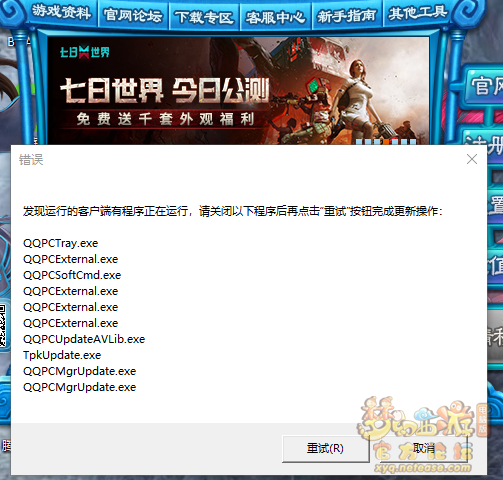Select the first banner slide indicator

(x=359, y=142)
